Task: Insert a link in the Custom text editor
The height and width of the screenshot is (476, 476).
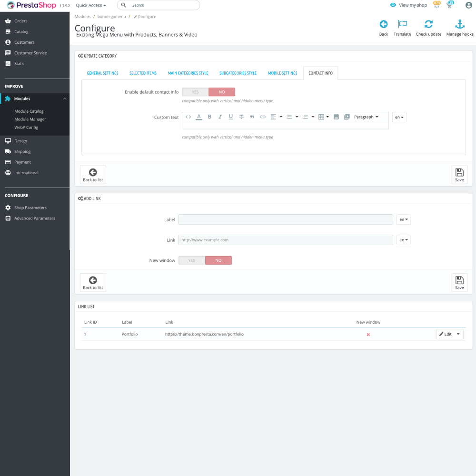Action: click(x=262, y=117)
